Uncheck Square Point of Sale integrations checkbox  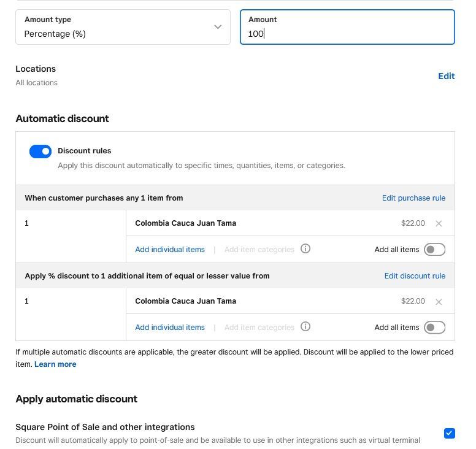450,433
